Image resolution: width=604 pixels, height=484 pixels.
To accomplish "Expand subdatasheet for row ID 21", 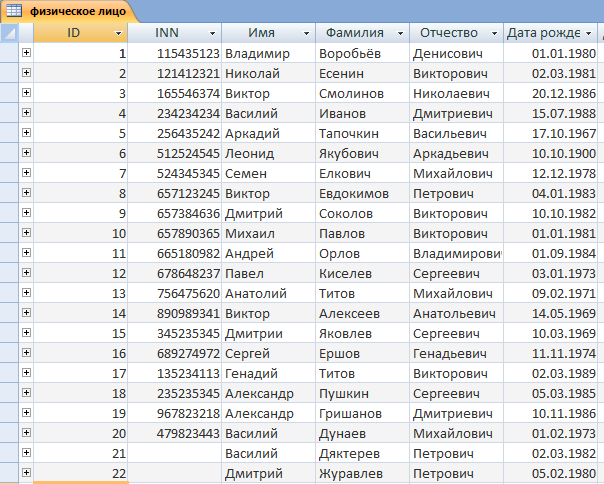I will [26, 452].
